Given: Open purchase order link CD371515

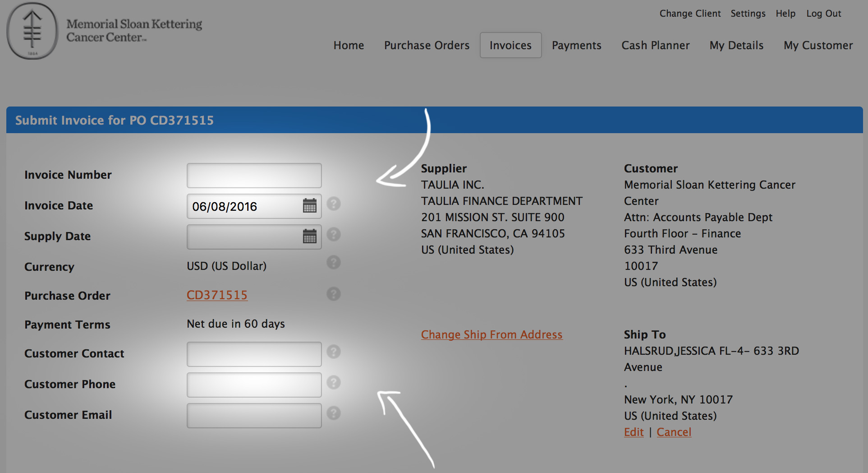Looking at the screenshot, I should (x=217, y=295).
